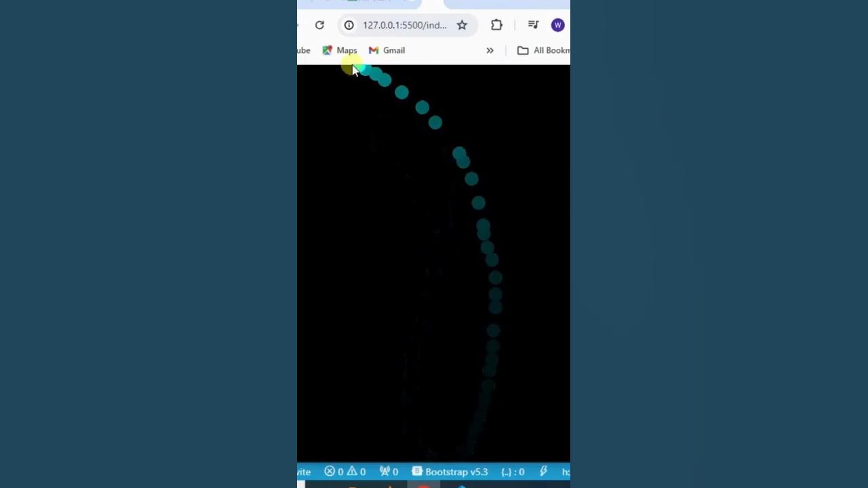The height and width of the screenshot is (488, 868).
Task: Open the W profile avatar
Action: [x=557, y=25]
